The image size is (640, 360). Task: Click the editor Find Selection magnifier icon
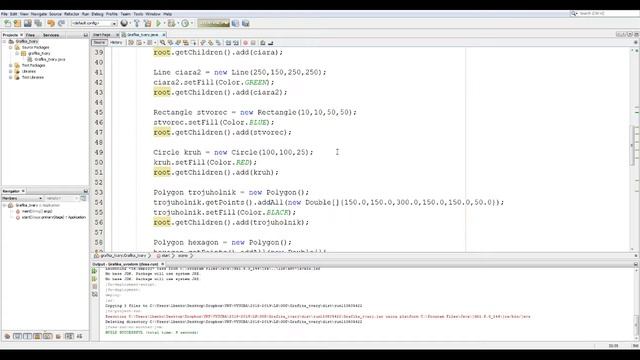click(x=162, y=42)
